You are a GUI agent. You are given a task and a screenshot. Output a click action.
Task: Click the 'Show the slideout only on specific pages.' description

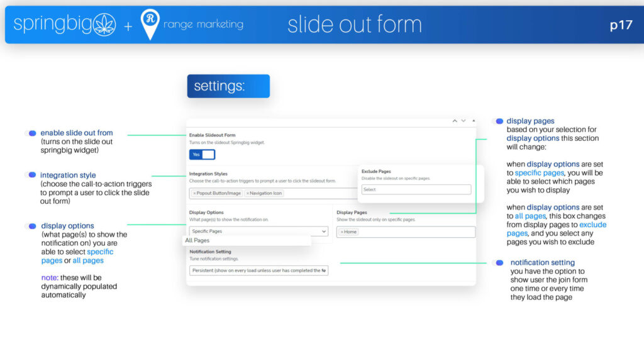pyautogui.click(x=376, y=220)
